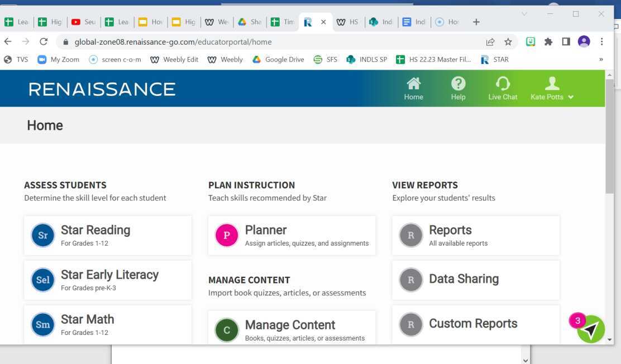Click the Star Math 'Sm' circle icon
Image resolution: width=621 pixels, height=364 pixels.
(x=43, y=325)
